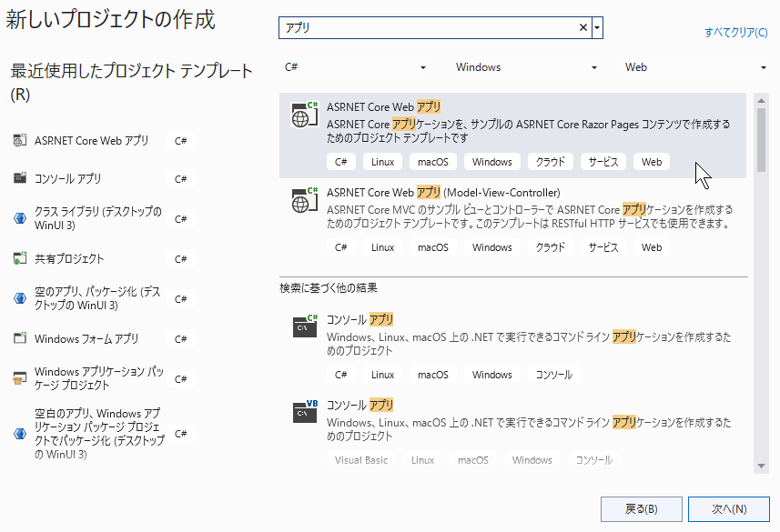Click the globe icon of ASP.NET Core Web アプリ result

tap(304, 115)
